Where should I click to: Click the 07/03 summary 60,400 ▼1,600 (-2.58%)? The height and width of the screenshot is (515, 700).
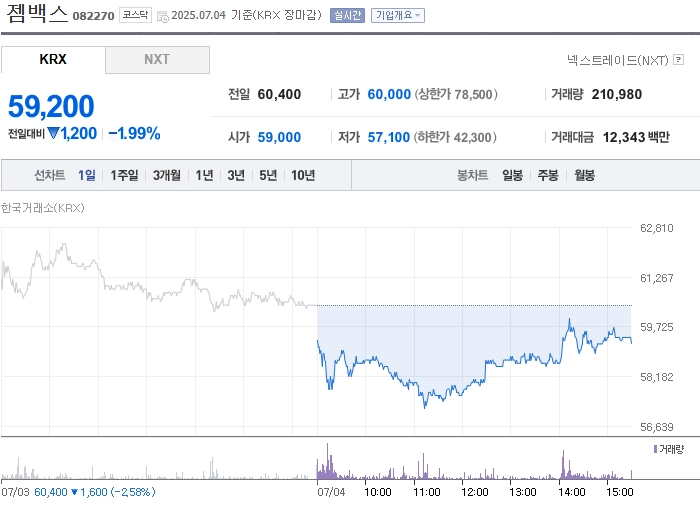(x=95, y=492)
